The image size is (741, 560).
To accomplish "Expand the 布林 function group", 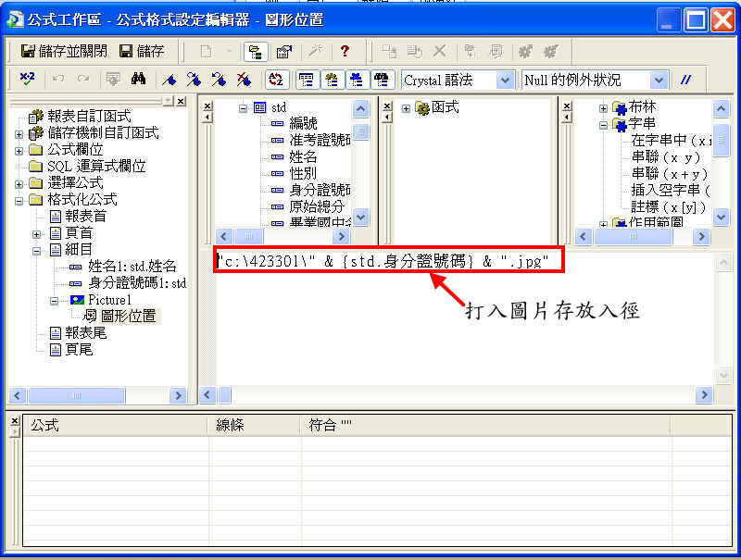I will 602,109.
